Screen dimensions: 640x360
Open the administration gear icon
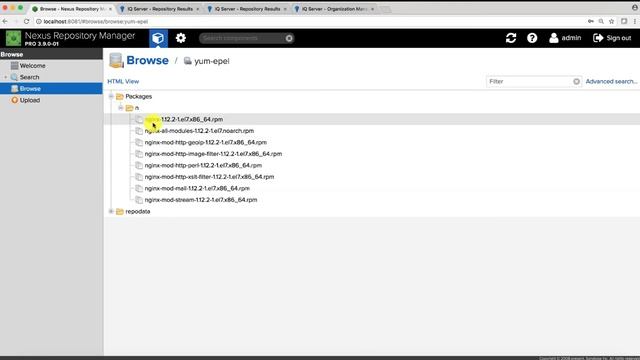pyautogui.click(x=181, y=38)
